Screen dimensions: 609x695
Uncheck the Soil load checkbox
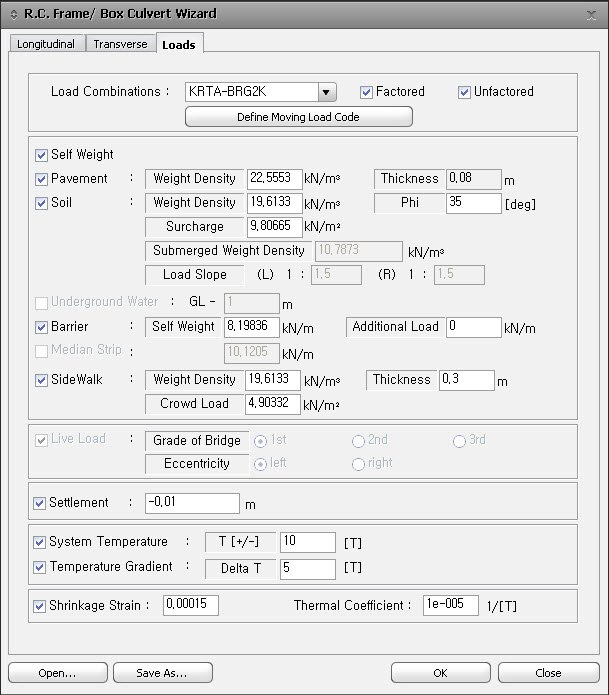(x=41, y=203)
